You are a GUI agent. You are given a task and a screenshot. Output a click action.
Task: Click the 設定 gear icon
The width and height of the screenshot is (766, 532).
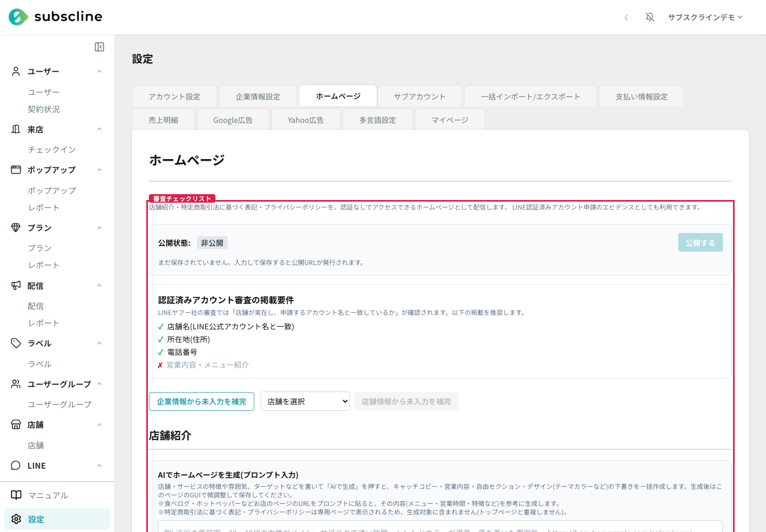[x=16, y=519]
